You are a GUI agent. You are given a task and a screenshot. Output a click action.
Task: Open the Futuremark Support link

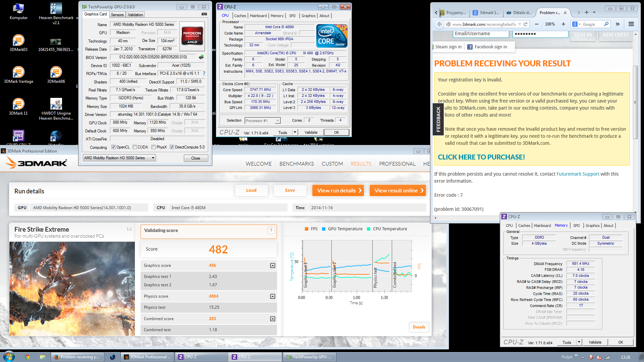578,174
